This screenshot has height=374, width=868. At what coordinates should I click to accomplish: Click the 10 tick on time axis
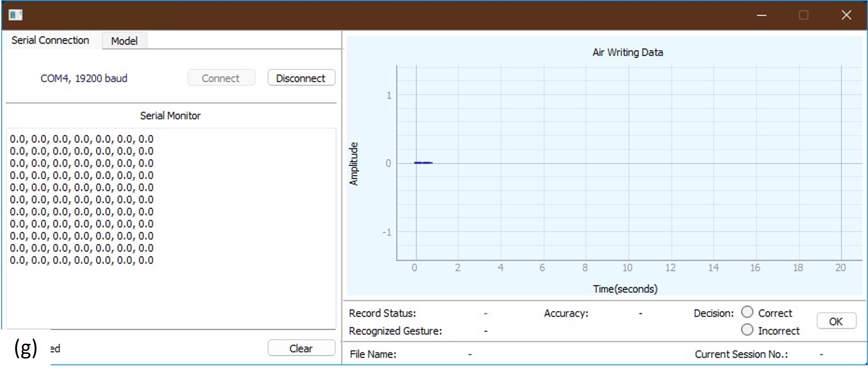pos(627,268)
